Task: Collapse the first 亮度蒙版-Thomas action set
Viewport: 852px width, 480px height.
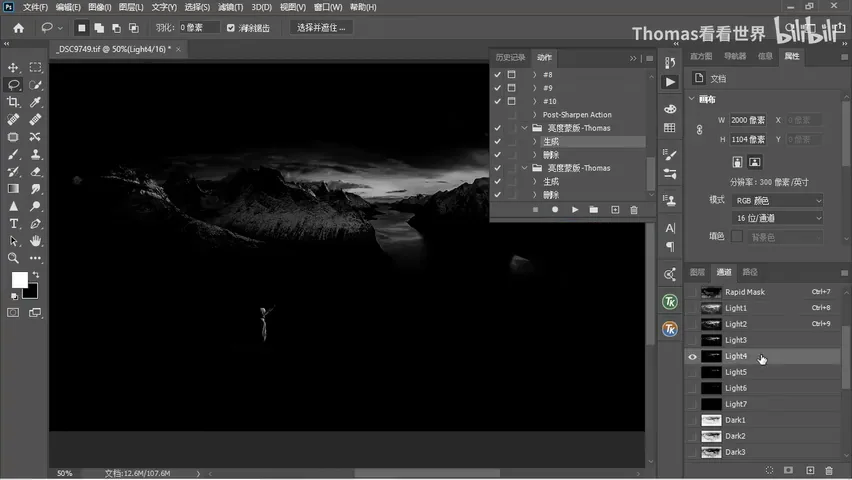Action: 524,128
